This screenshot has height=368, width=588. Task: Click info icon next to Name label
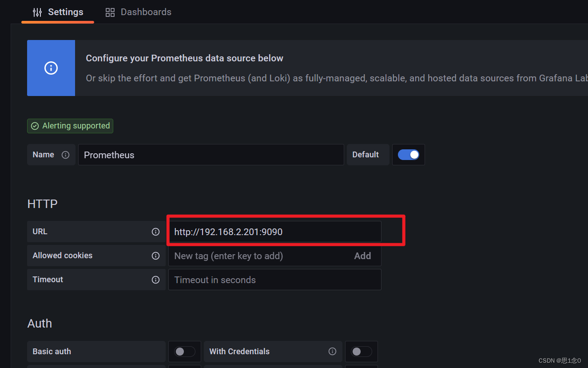(x=66, y=155)
